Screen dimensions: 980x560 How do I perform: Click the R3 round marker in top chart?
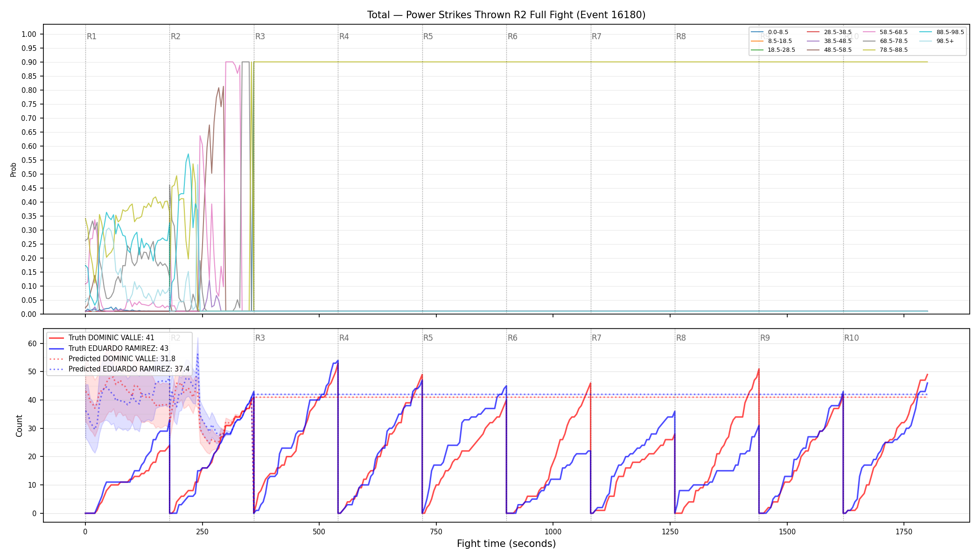(260, 36)
